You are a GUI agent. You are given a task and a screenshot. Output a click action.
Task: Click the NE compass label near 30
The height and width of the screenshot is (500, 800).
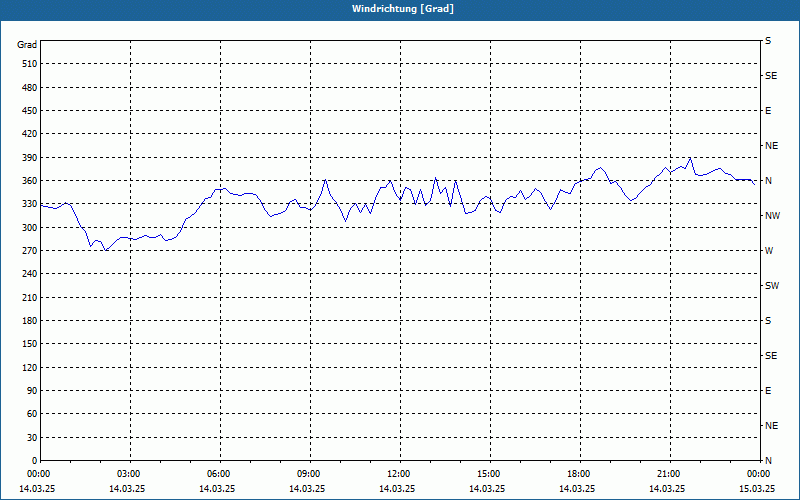coord(771,426)
